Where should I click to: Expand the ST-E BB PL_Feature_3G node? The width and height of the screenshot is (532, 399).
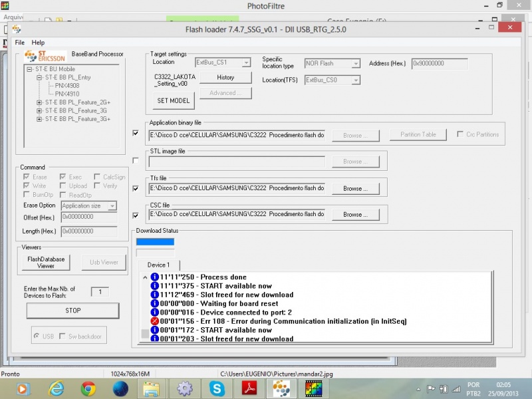coord(39,110)
